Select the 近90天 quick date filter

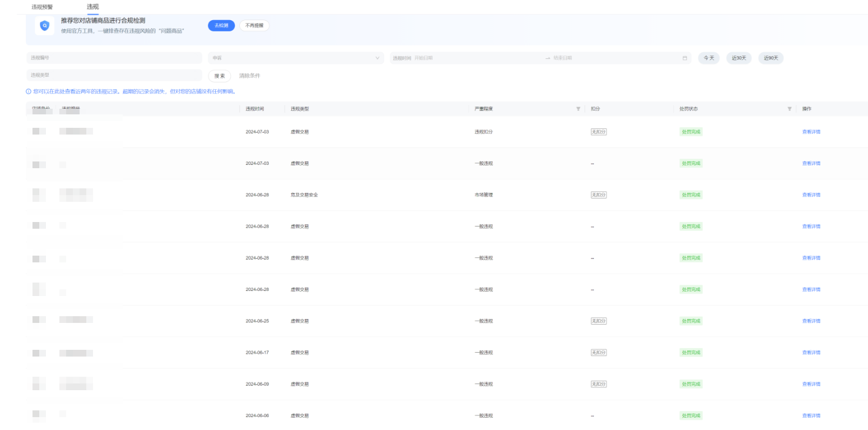(770, 58)
